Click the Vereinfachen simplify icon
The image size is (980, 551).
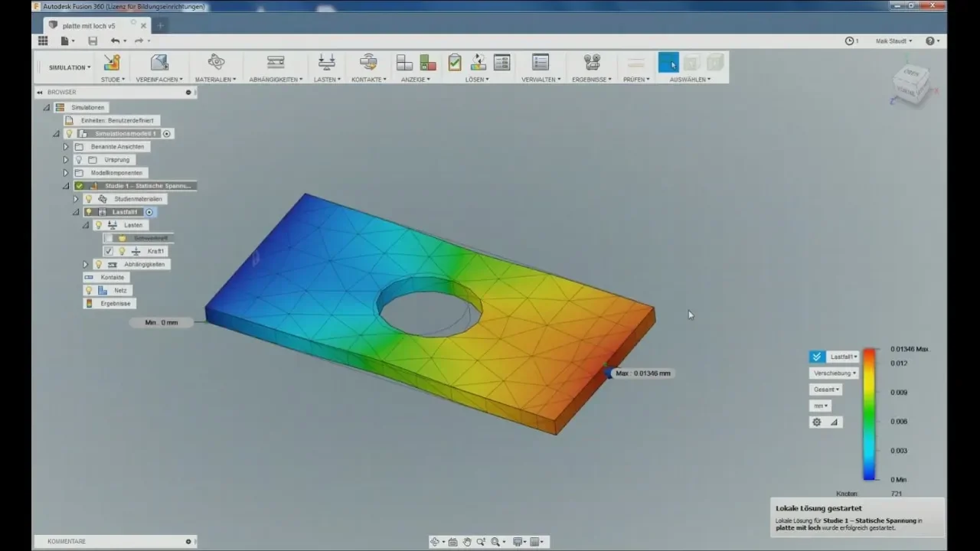point(159,62)
